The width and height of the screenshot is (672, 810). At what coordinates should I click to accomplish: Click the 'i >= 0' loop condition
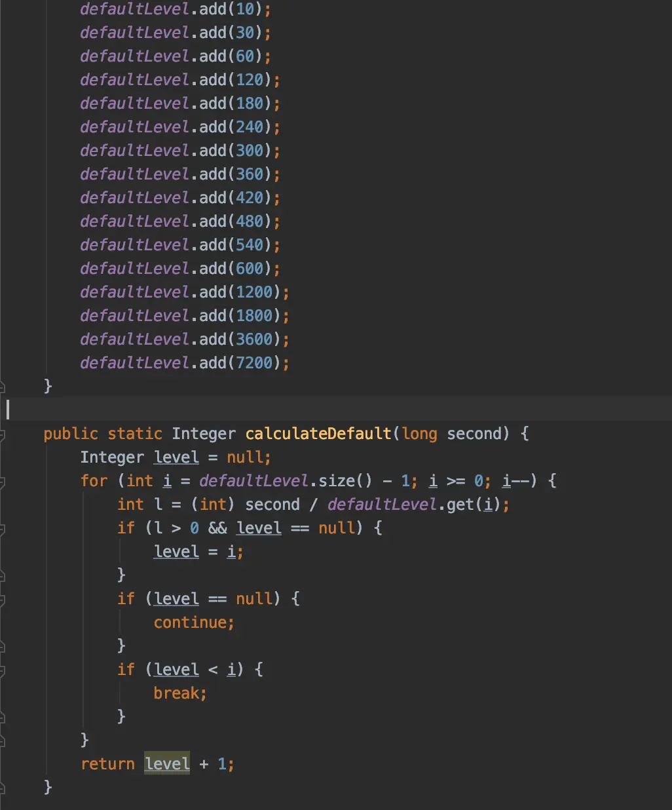456,481
